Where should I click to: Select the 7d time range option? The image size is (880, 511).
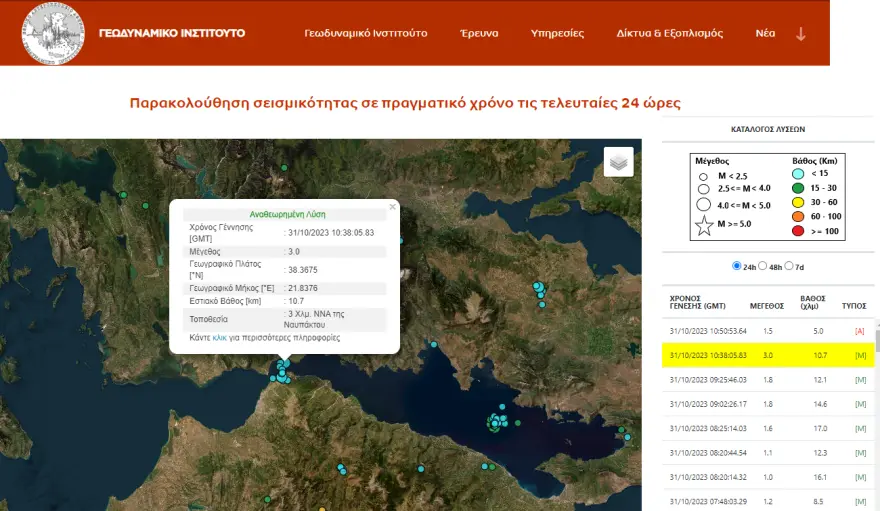(x=789, y=266)
